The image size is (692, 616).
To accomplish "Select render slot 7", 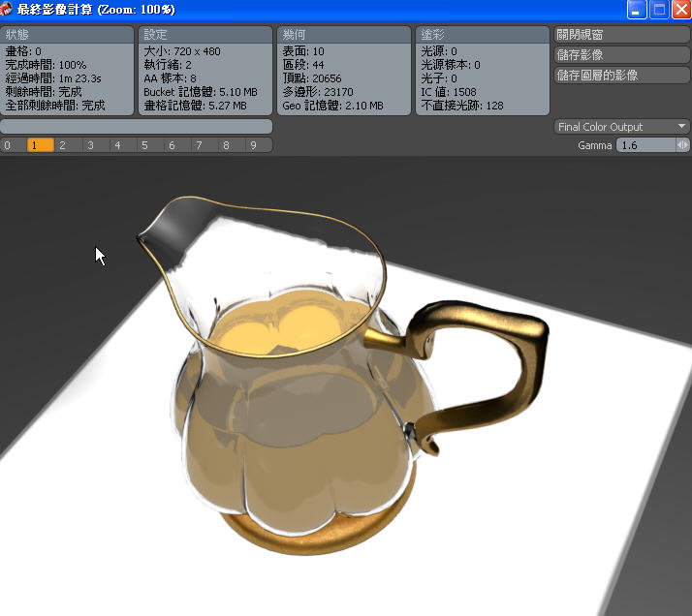I will click(204, 145).
